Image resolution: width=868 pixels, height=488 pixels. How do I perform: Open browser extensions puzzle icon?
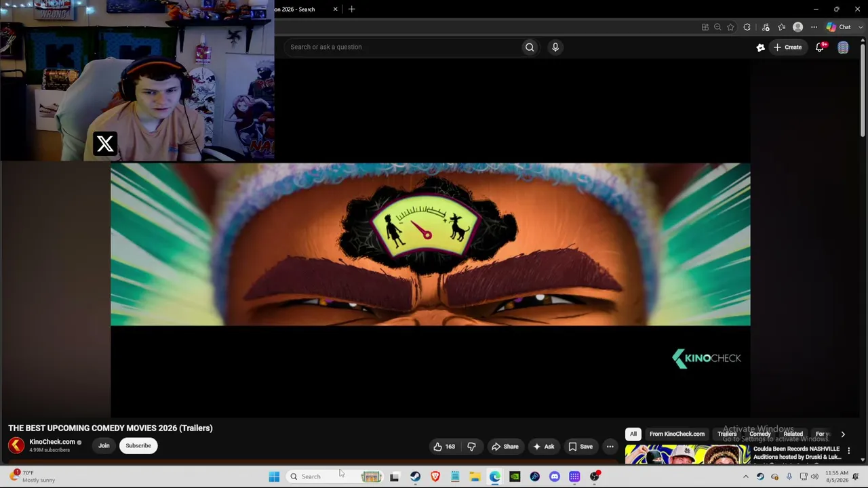click(747, 27)
